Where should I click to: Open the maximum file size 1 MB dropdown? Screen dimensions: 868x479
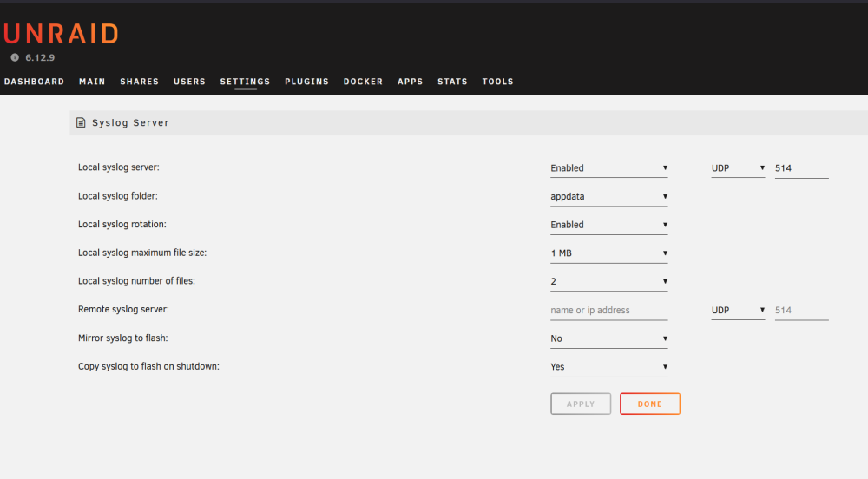tap(609, 253)
